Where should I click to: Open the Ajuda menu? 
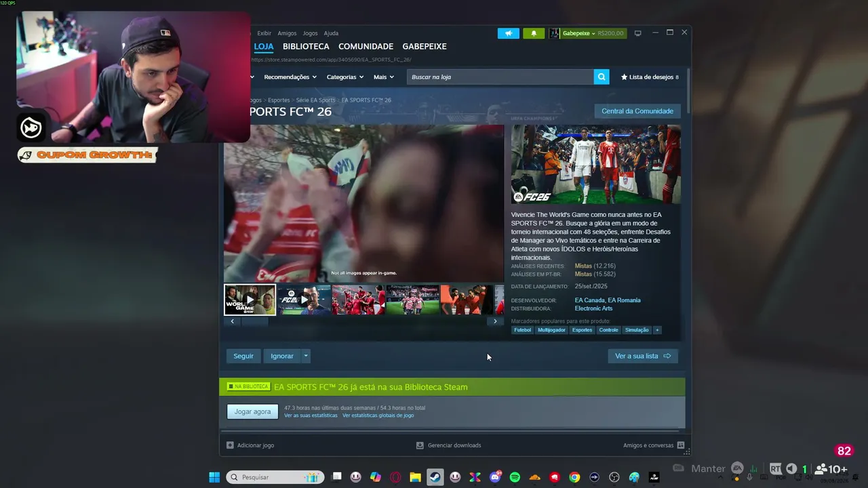coord(331,33)
